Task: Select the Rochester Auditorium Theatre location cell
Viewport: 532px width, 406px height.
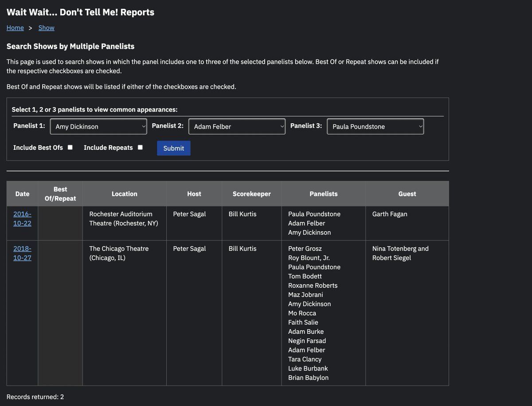Action: click(125, 223)
